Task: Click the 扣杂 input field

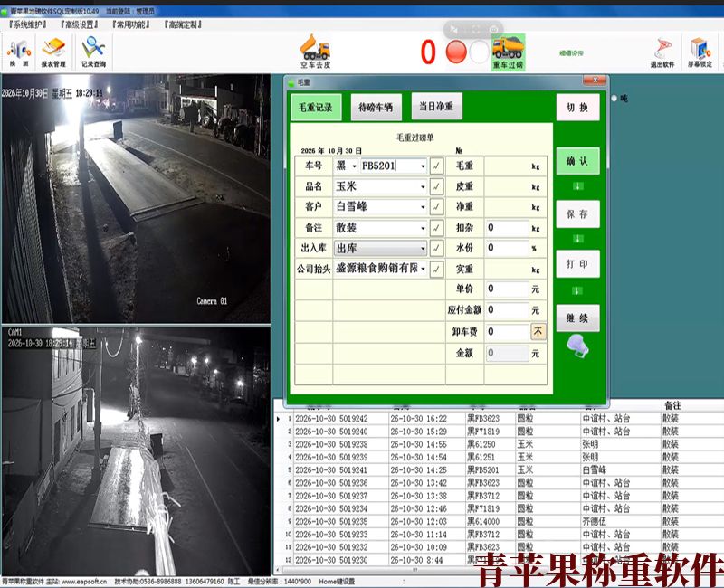Action: click(507, 228)
